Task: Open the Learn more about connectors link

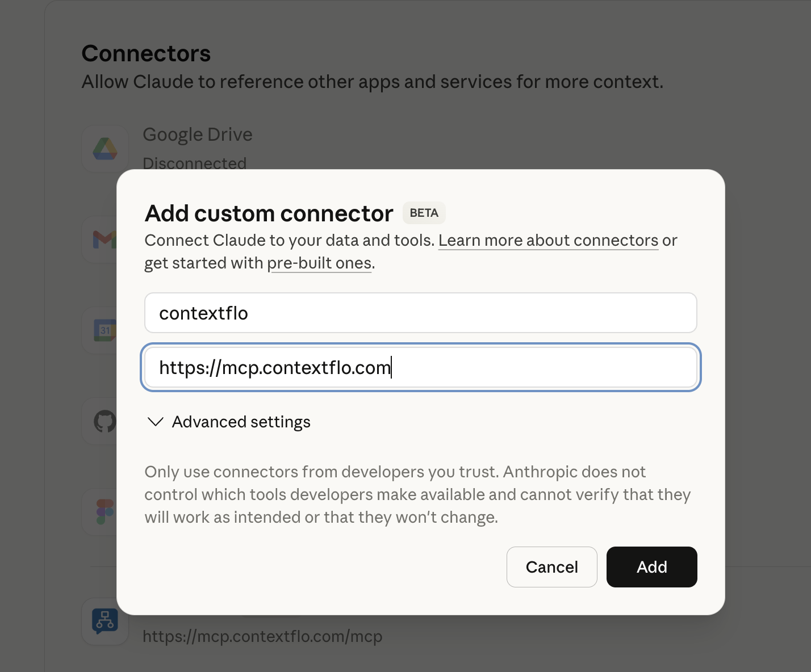Action: click(x=548, y=241)
